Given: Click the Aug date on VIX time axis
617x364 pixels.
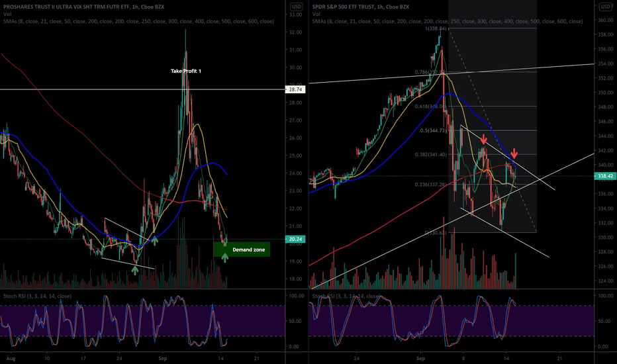Looking at the screenshot, I should coord(11,359).
